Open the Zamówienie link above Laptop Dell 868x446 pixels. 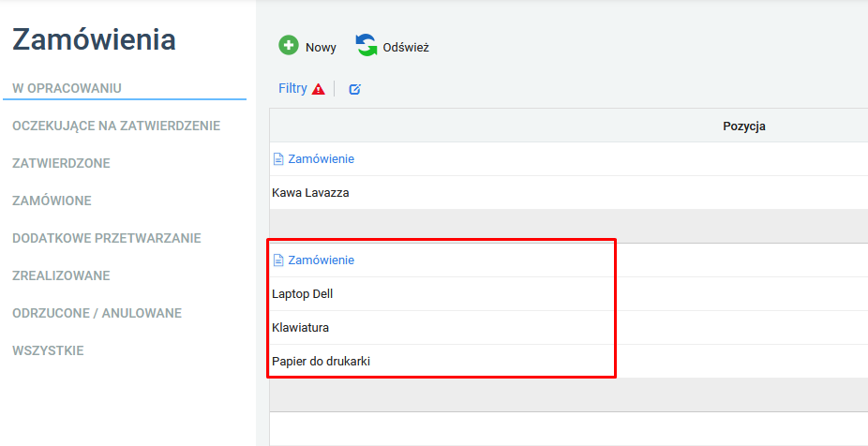click(322, 260)
